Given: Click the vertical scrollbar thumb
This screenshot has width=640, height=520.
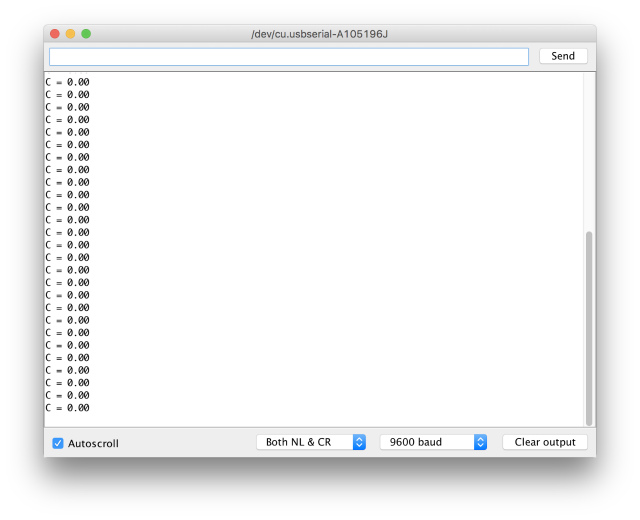Looking at the screenshot, I should 589,329.
